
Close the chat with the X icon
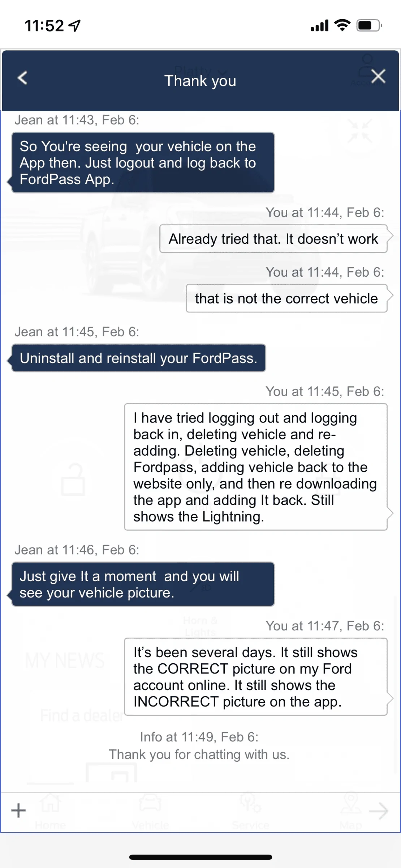(x=378, y=76)
